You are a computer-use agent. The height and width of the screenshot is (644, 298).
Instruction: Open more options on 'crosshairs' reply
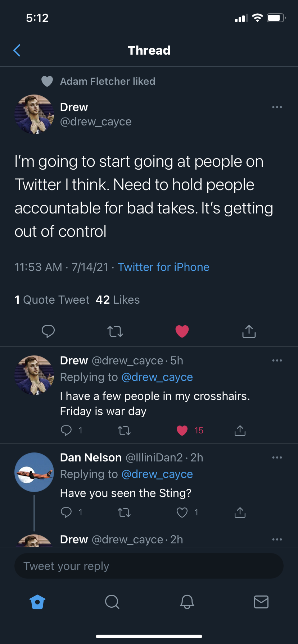click(x=277, y=360)
